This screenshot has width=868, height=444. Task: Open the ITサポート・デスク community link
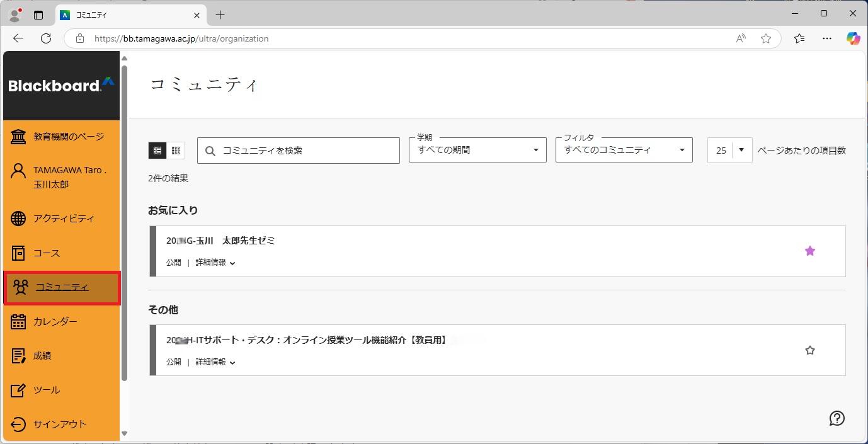pyautogui.click(x=307, y=340)
